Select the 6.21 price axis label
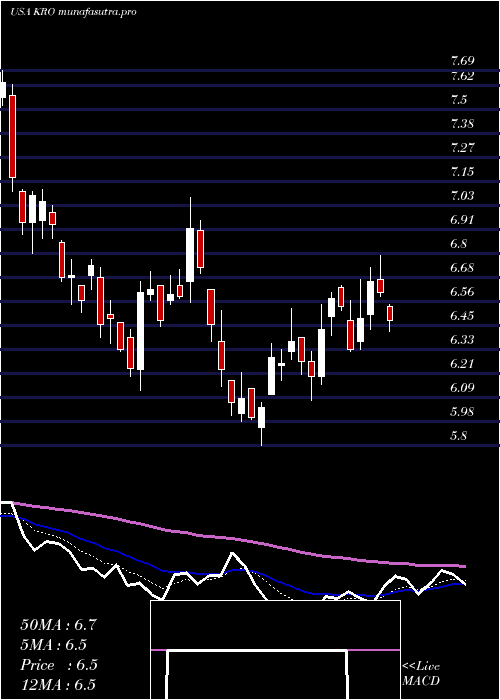 tap(462, 364)
